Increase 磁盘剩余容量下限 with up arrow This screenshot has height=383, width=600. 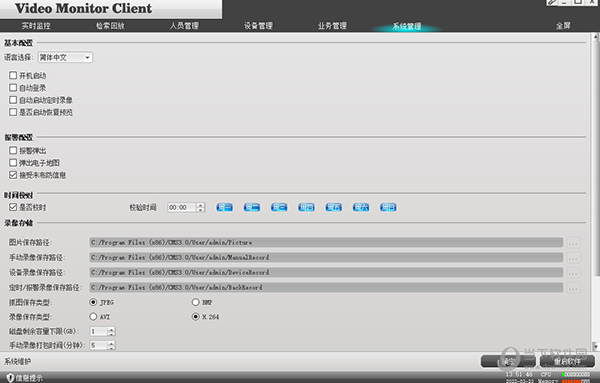(x=111, y=329)
